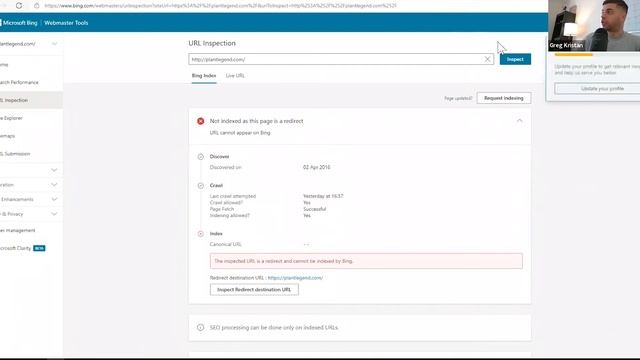
Task: Open Search Performance in sidebar
Action: [x=19, y=82]
